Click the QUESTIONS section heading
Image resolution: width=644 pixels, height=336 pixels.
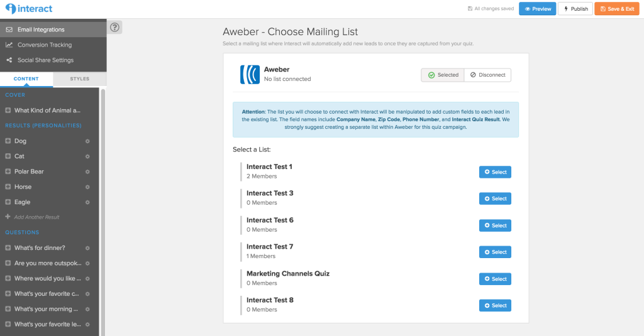(22, 232)
